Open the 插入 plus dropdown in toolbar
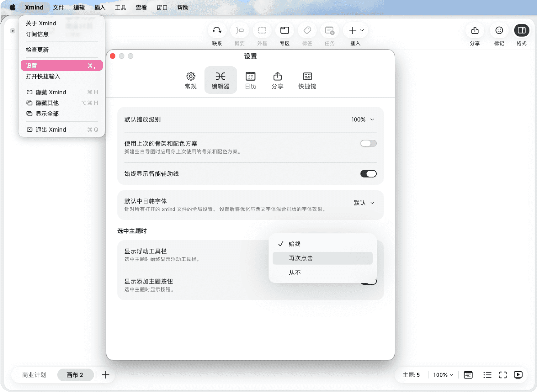The height and width of the screenshot is (392, 537). pos(356,30)
